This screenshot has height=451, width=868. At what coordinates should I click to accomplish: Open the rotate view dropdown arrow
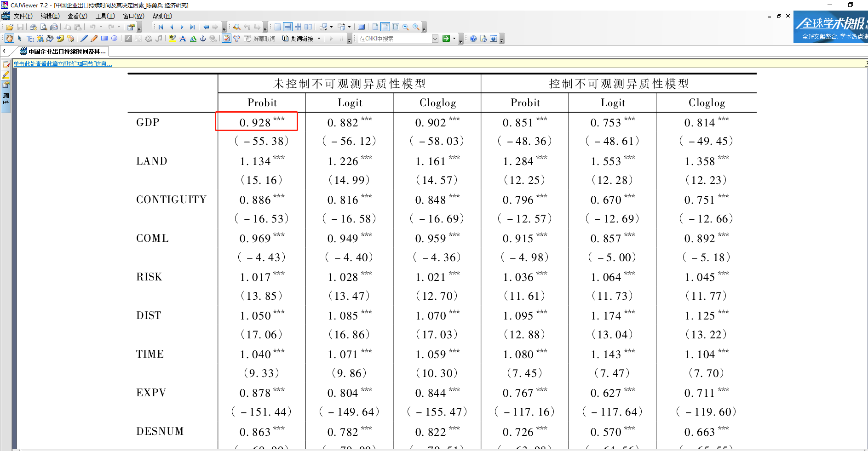pos(332,27)
